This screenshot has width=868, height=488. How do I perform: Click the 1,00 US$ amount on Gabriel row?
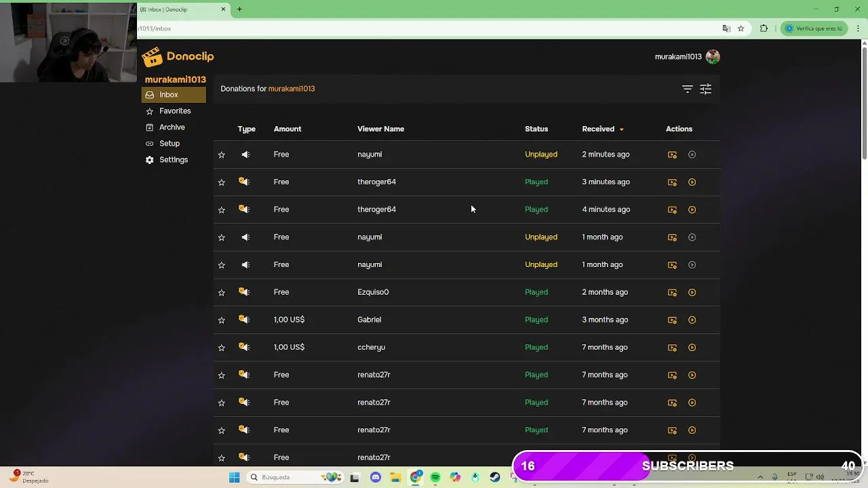click(289, 320)
